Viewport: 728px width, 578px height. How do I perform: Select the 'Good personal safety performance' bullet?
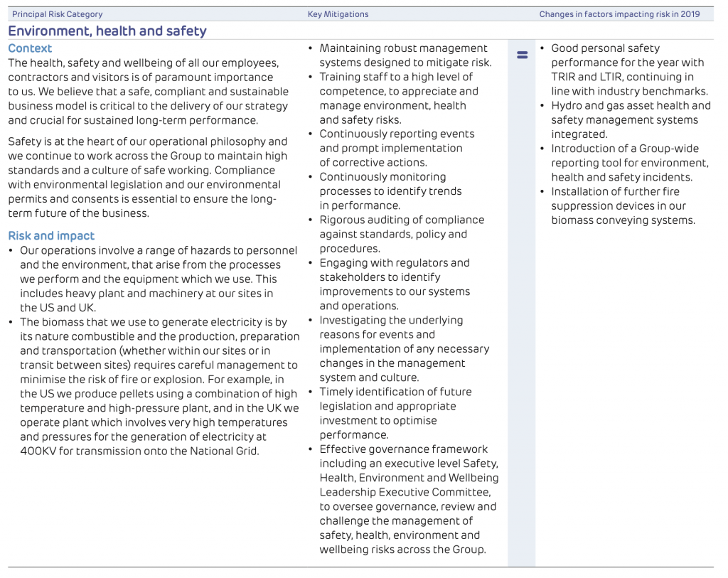pyautogui.click(x=628, y=70)
